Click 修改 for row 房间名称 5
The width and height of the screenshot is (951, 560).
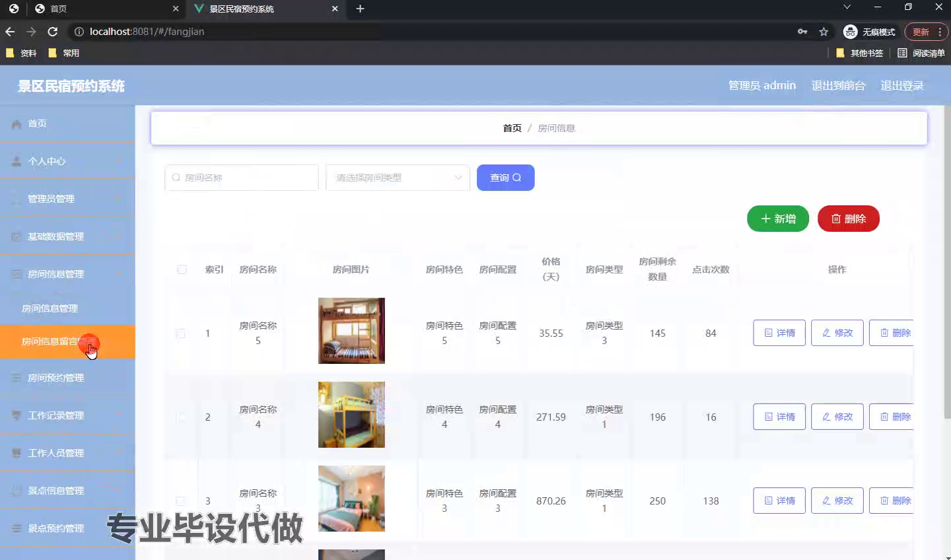coord(837,333)
